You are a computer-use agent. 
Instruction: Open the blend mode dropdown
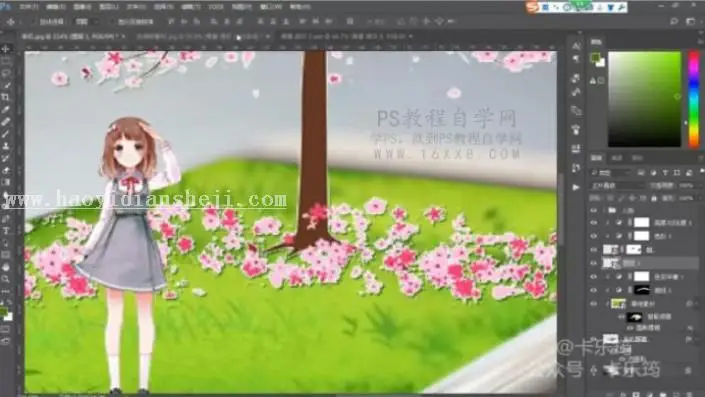[x=617, y=185]
